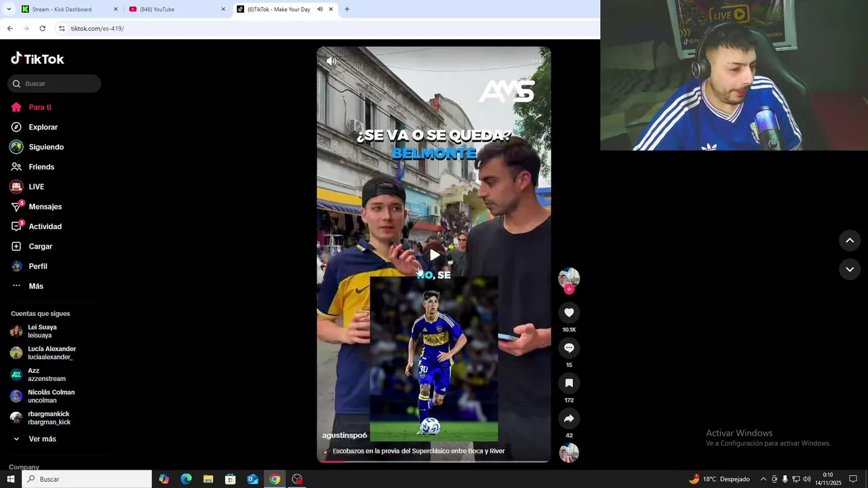This screenshot has width=868, height=488.
Task: Open Outlook from taskbar
Action: click(x=252, y=479)
